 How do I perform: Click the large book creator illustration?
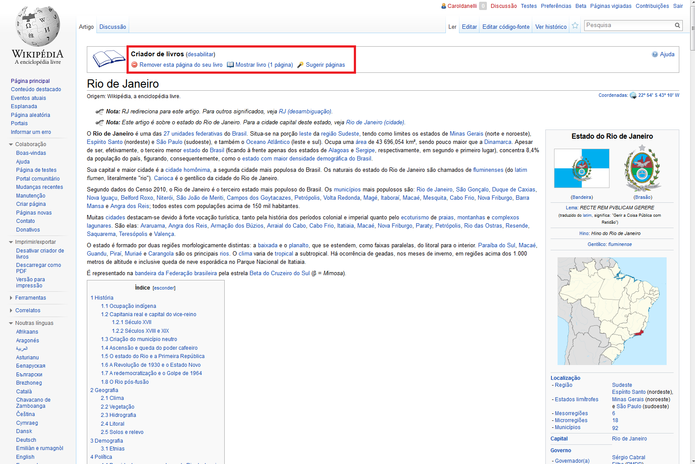click(x=109, y=58)
